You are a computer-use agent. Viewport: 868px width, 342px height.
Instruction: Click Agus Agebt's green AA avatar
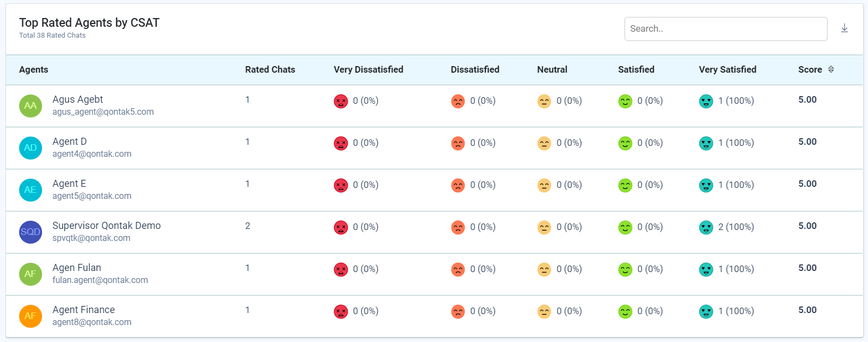[x=31, y=106]
